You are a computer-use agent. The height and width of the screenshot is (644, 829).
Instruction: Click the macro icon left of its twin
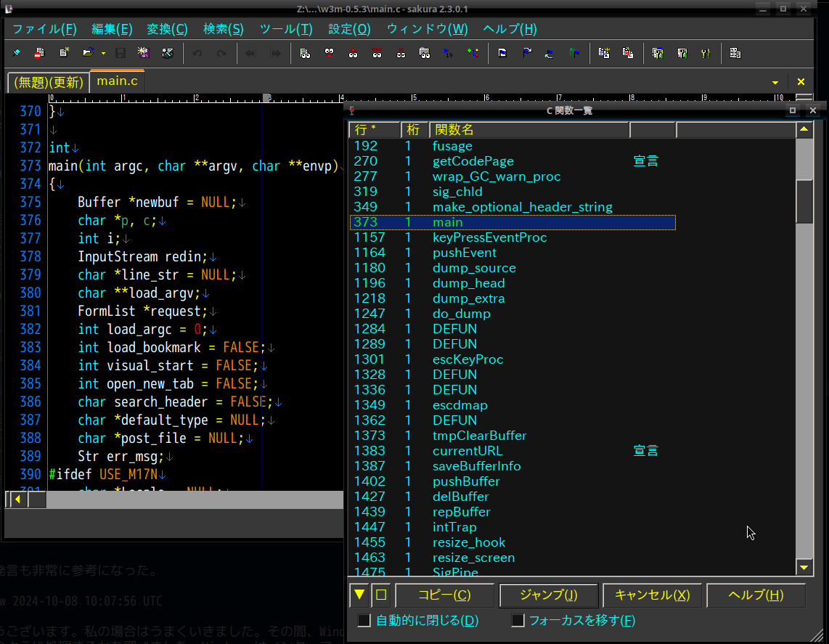604,53
